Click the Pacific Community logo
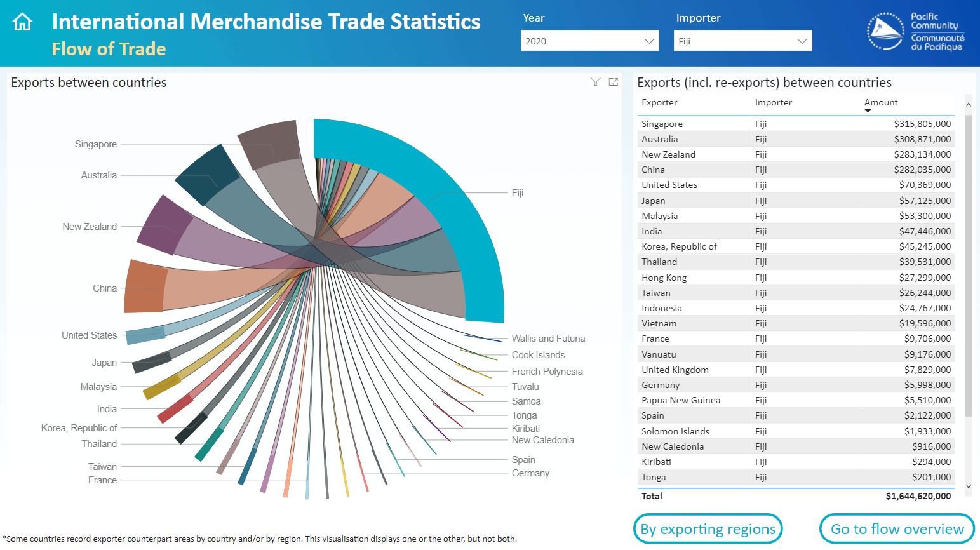Image resolution: width=980 pixels, height=550 pixels. click(915, 32)
